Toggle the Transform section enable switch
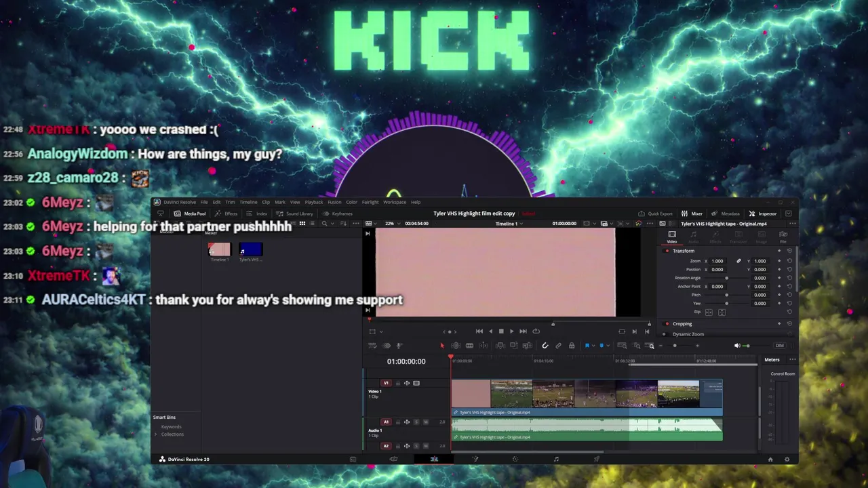Viewport: 868px width, 488px height. click(667, 251)
